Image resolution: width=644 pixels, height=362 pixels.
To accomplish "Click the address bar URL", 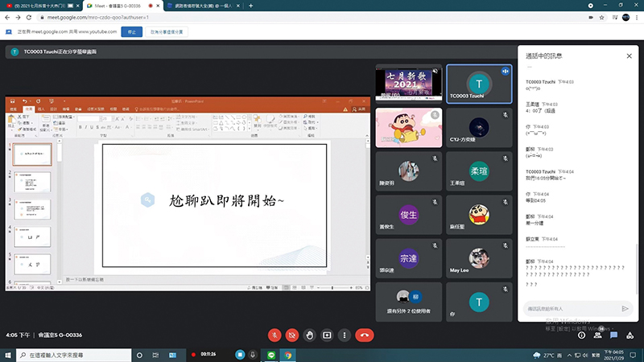I will click(97, 17).
